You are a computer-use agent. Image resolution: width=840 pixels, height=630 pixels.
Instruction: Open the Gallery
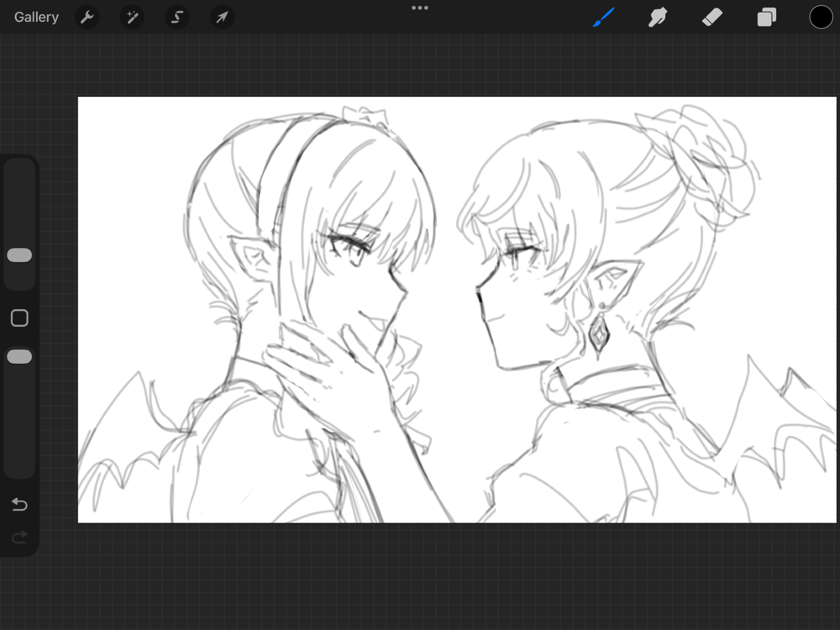pyautogui.click(x=36, y=17)
